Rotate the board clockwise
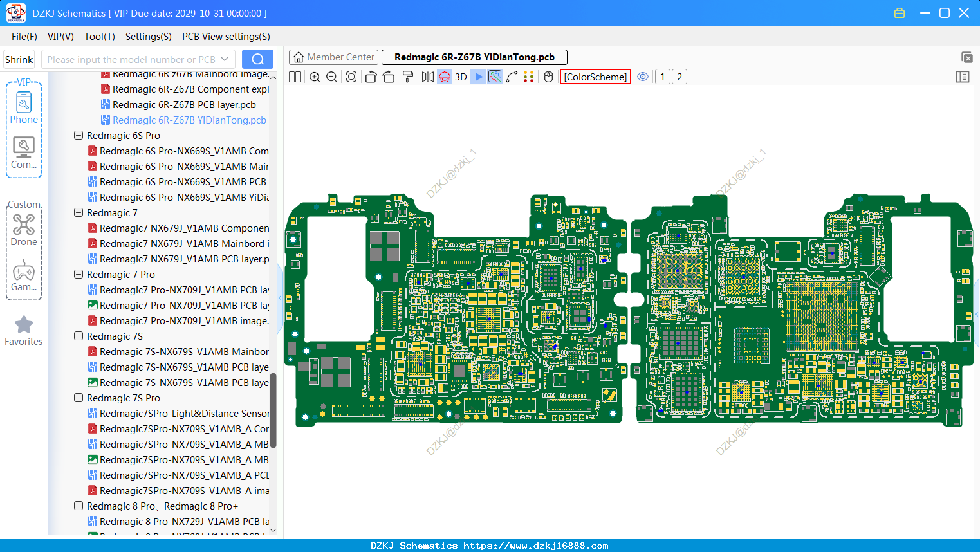This screenshot has width=980, height=552. pos(389,77)
